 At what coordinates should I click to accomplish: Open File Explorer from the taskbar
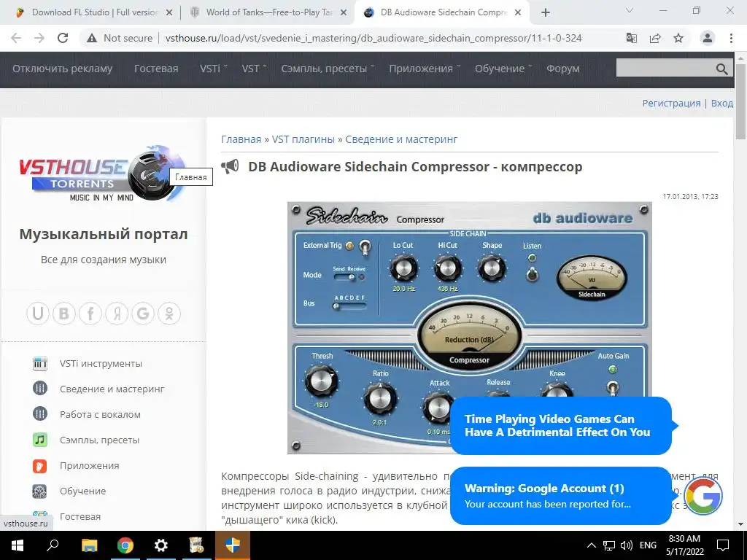tap(89, 545)
